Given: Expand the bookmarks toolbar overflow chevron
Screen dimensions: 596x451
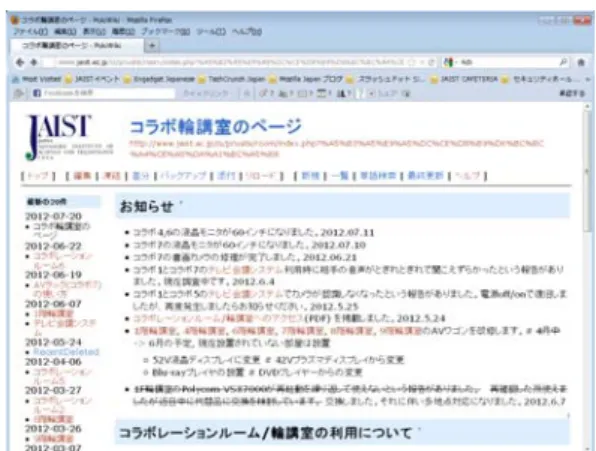Looking at the screenshot, I should coord(588,79).
